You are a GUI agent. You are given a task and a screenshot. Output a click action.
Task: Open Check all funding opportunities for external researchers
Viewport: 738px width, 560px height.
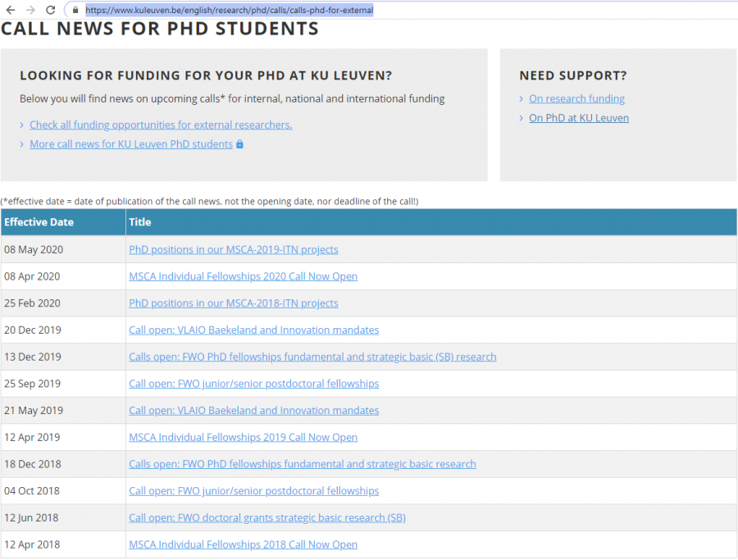click(x=161, y=125)
